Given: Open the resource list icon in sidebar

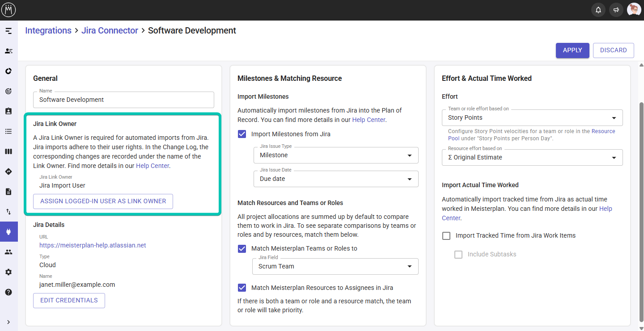Looking at the screenshot, I should pyautogui.click(x=8, y=51).
